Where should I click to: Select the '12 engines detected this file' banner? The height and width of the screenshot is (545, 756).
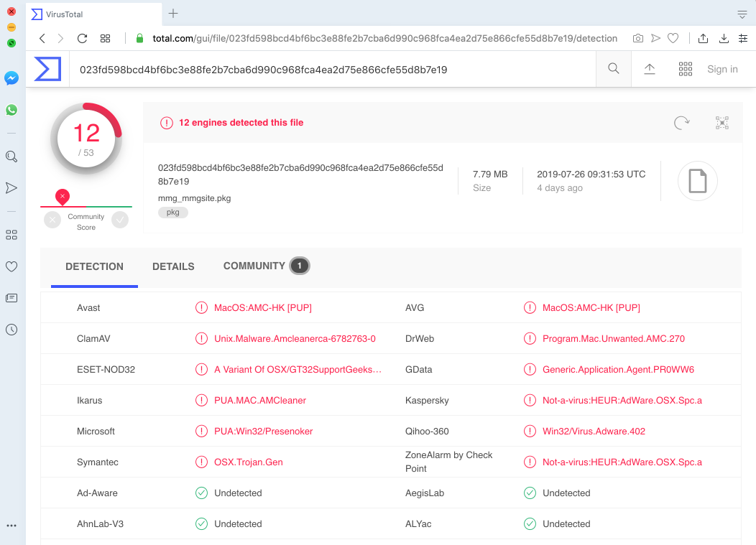pos(241,122)
